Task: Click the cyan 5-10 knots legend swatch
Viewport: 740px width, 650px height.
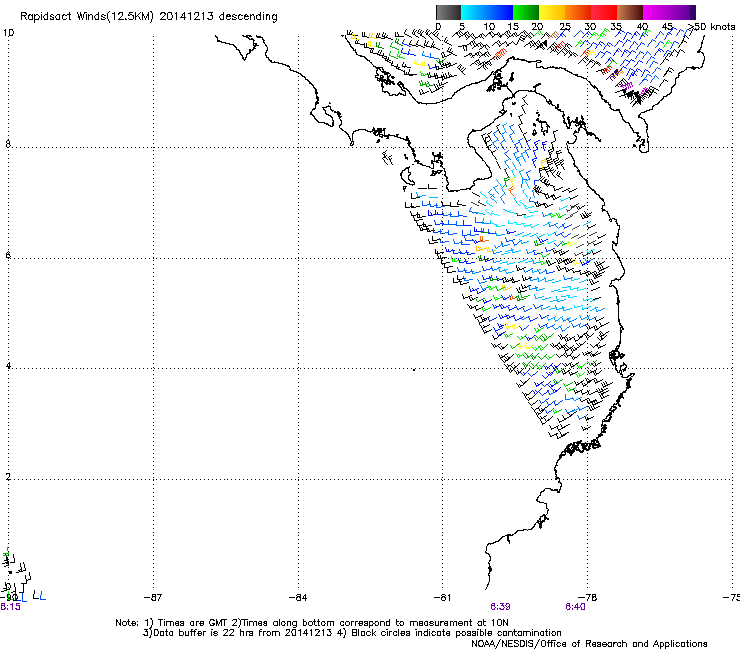Action: click(x=474, y=12)
